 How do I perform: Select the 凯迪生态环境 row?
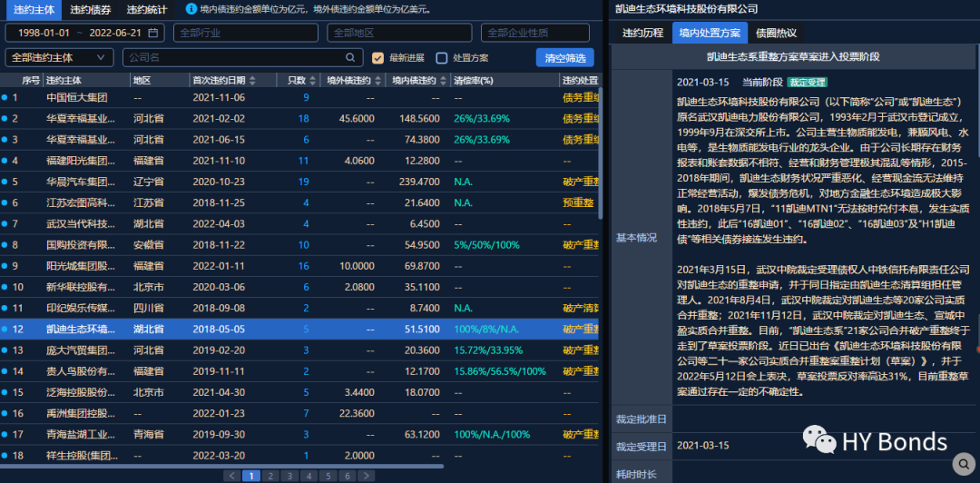pos(300,329)
